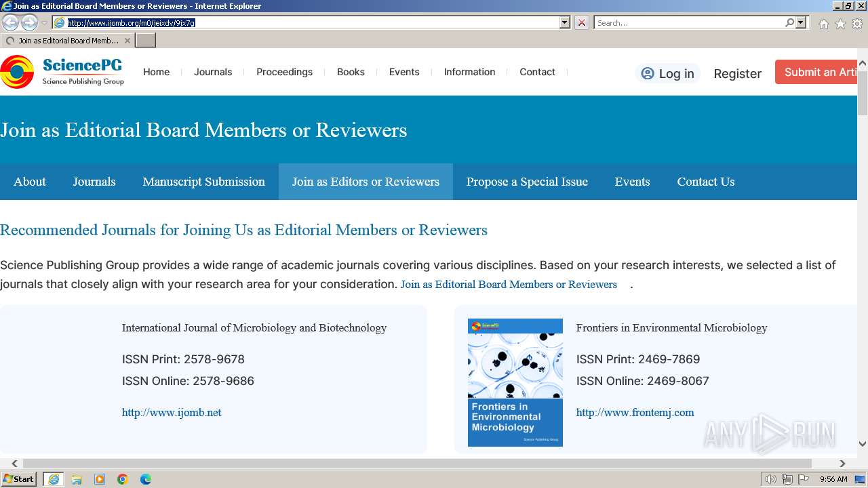Click the Action Center flag icon

click(x=804, y=479)
